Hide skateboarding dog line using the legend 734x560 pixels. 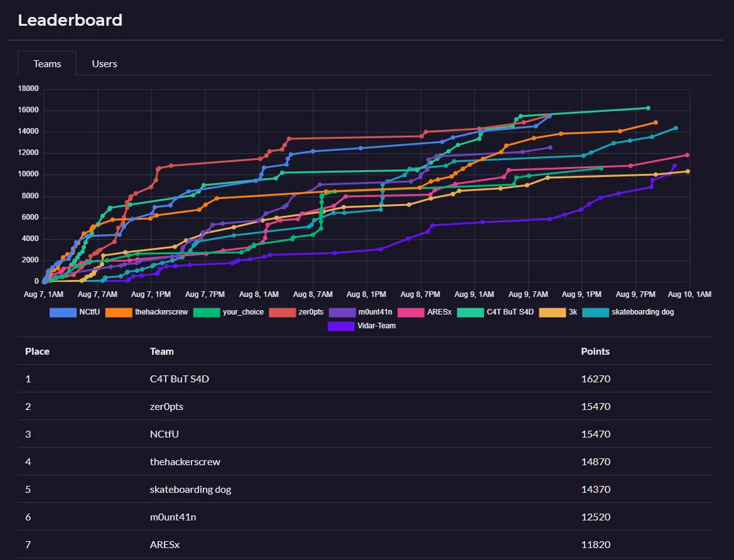click(x=628, y=312)
